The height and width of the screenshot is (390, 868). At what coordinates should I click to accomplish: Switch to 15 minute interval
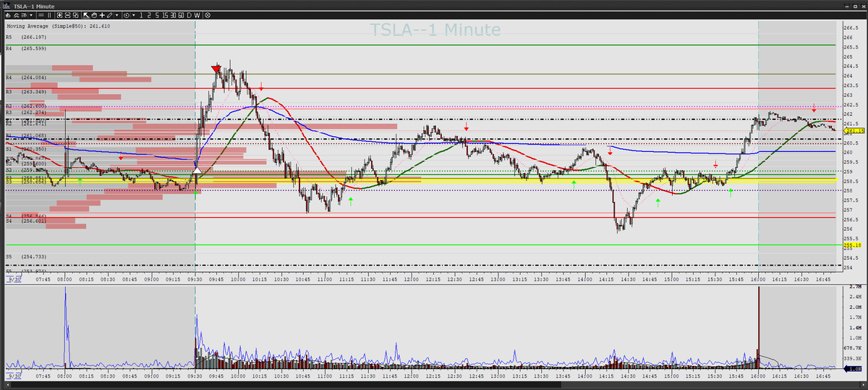[165, 15]
